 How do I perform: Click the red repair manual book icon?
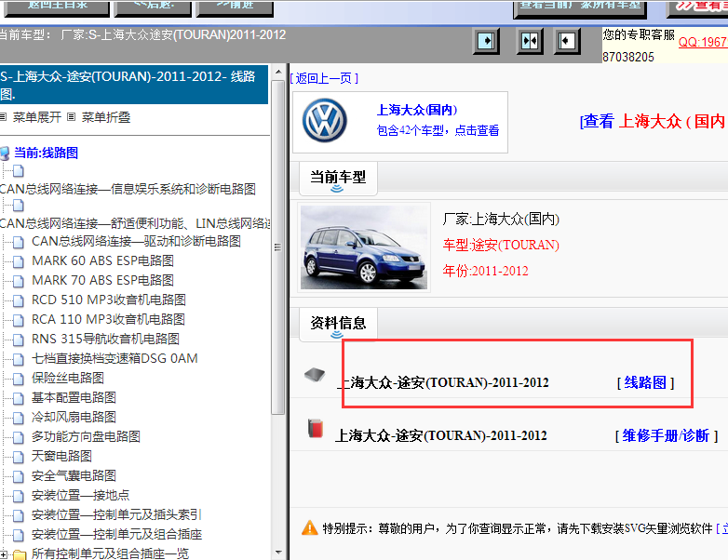point(316,429)
